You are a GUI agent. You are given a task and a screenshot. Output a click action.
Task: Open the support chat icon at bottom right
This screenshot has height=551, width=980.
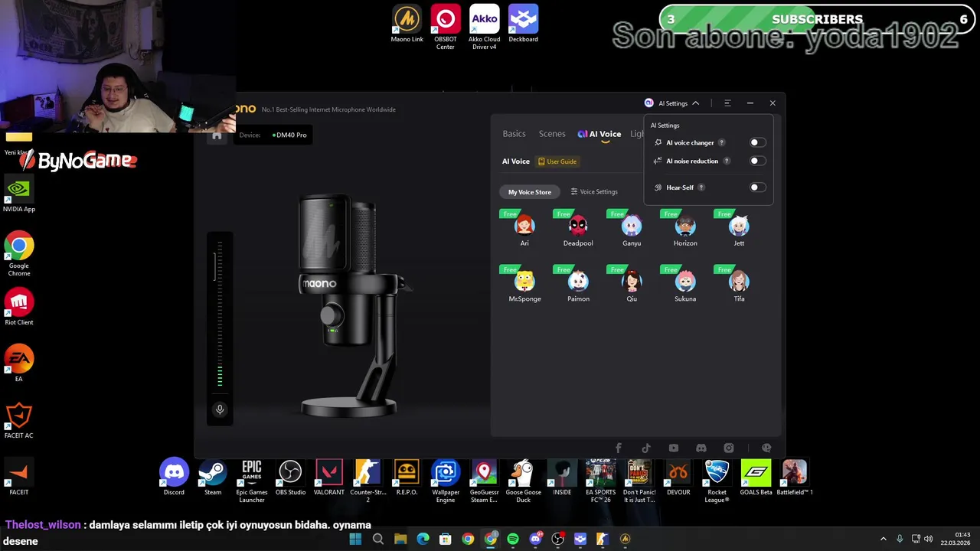point(766,448)
